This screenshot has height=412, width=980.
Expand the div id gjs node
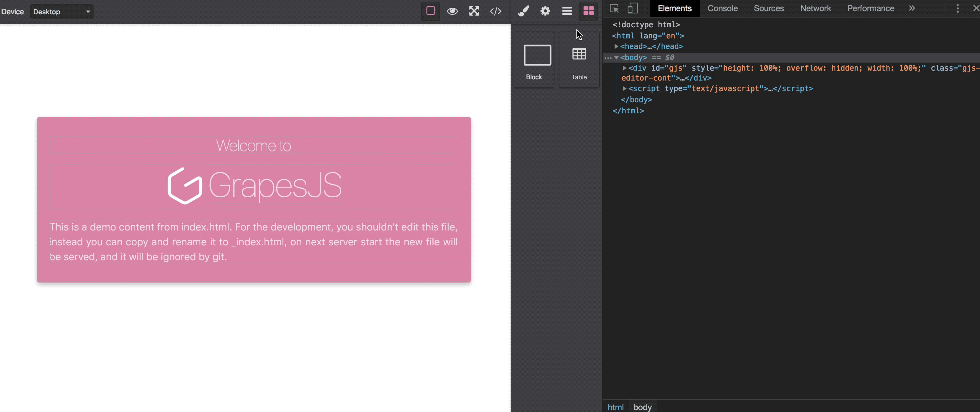click(624, 68)
